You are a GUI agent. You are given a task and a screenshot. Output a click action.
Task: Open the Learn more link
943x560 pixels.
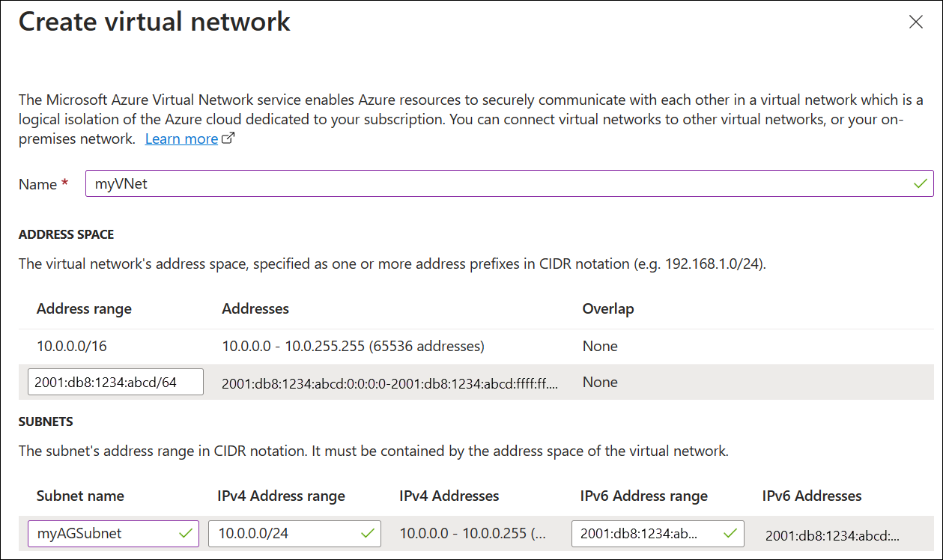[181, 138]
